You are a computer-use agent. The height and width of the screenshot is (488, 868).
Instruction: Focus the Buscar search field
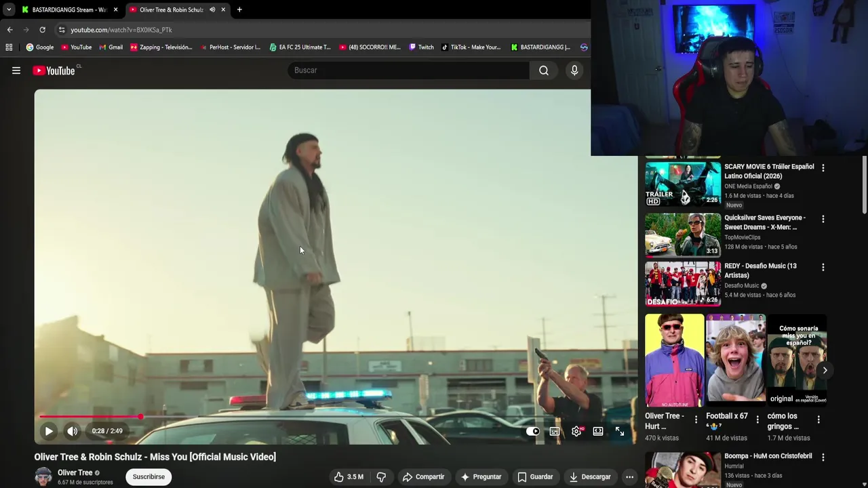point(410,70)
